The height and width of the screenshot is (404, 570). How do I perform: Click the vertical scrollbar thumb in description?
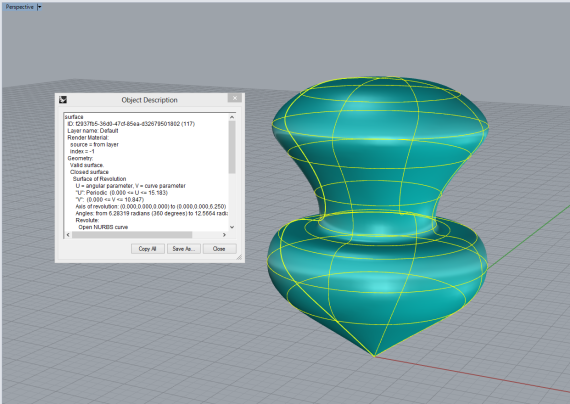232,147
